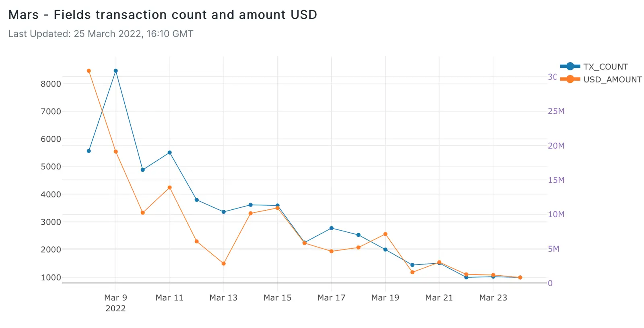Click the 25M right y-axis label
Screen dimensions: 644x328
coord(556,111)
